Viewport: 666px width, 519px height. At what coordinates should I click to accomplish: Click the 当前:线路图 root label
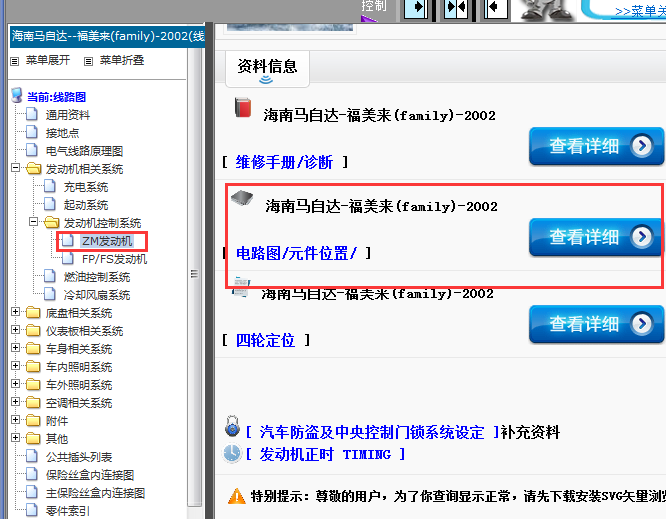tap(56, 97)
